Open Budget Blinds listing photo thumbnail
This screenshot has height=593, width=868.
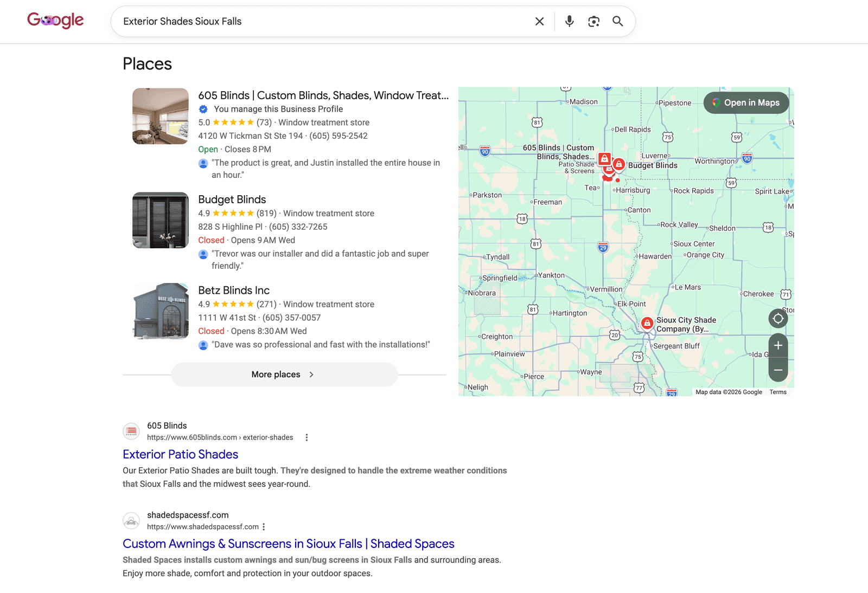pyautogui.click(x=161, y=220)
